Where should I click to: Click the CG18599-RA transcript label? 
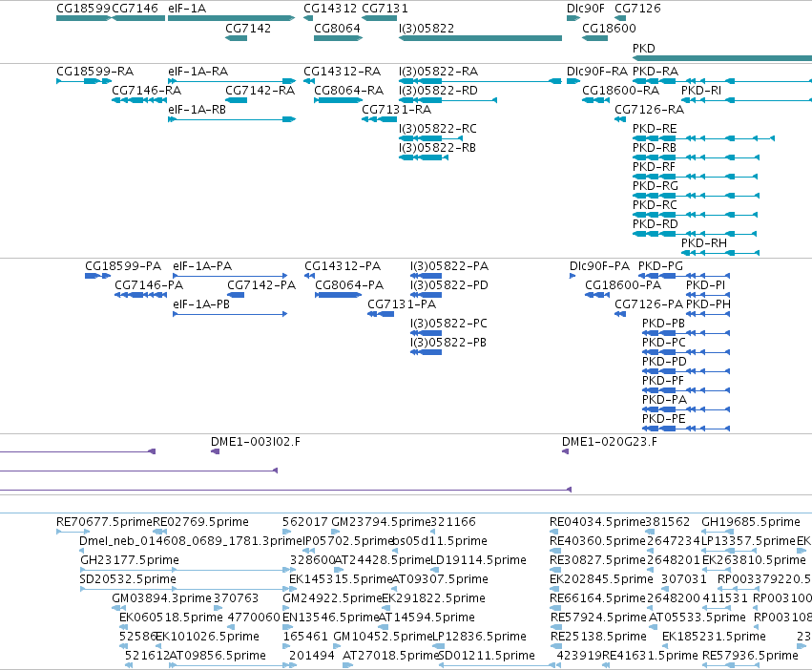94,71
